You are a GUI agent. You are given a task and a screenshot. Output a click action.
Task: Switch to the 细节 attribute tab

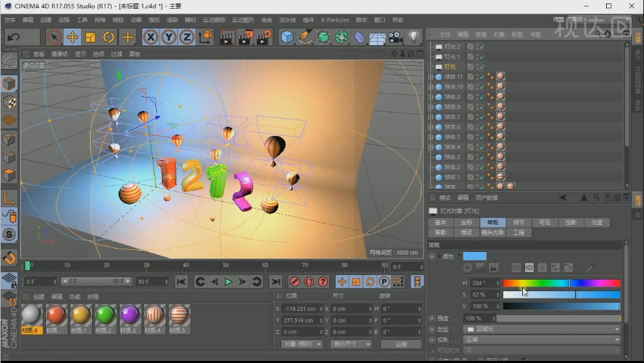click(519, 222)
